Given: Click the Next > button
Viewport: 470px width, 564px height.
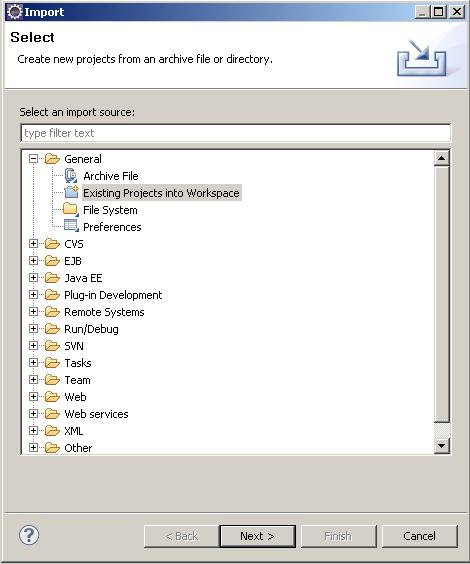Looking at the screenshot, I should pyautogui.click(x=257, y=536).
